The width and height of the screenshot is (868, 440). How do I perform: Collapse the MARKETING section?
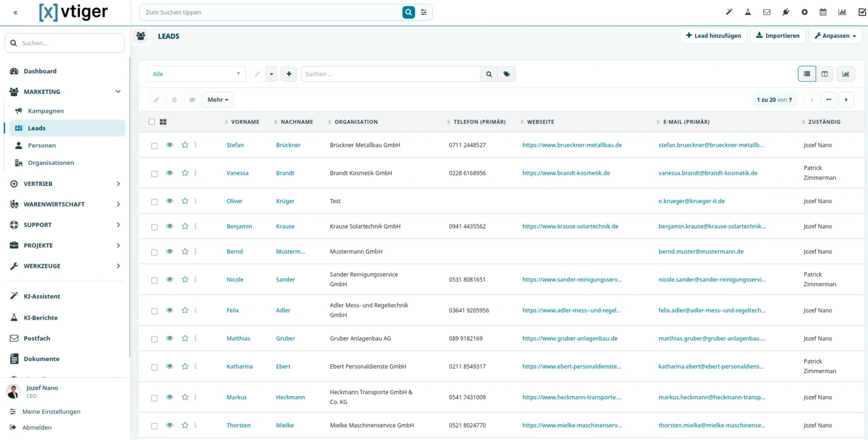click(118, 92)
